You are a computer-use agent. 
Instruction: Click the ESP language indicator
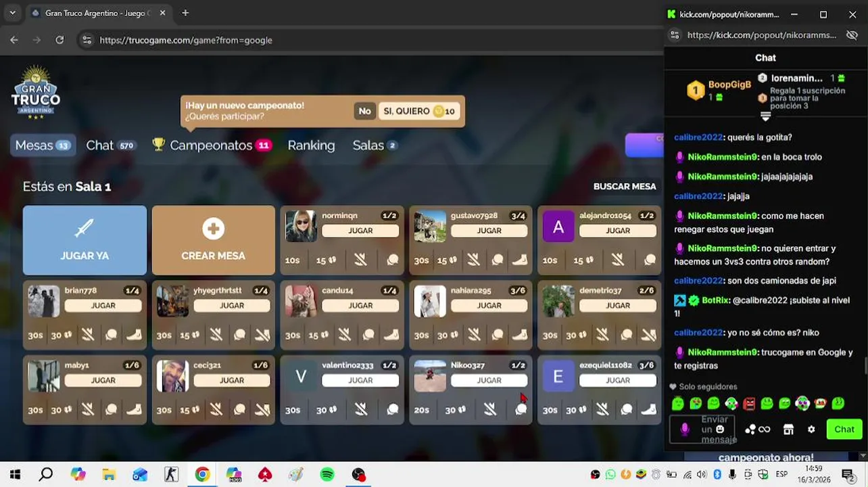click(x=781, y=475)
